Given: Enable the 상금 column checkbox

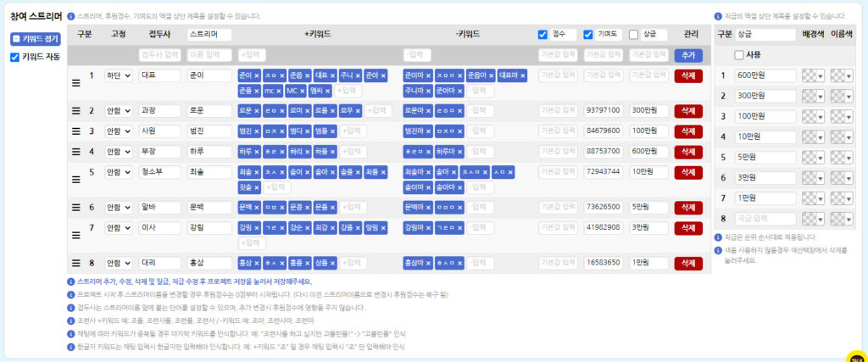Looking at the screenshot, I should click(633, 34).
